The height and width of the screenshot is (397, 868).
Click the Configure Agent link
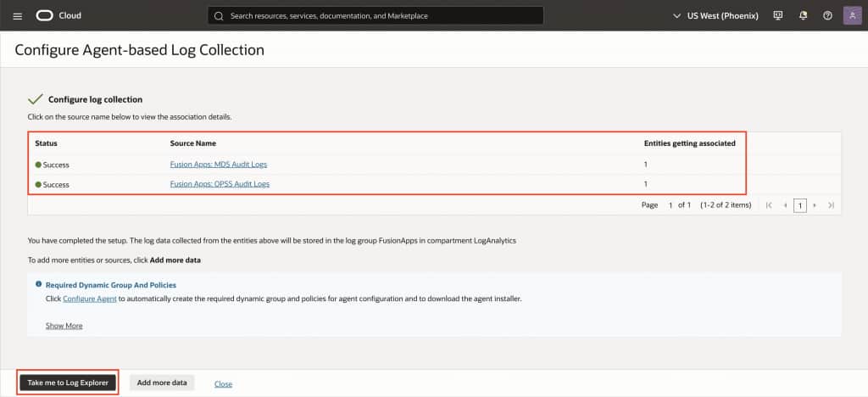[x=90, y=299]
